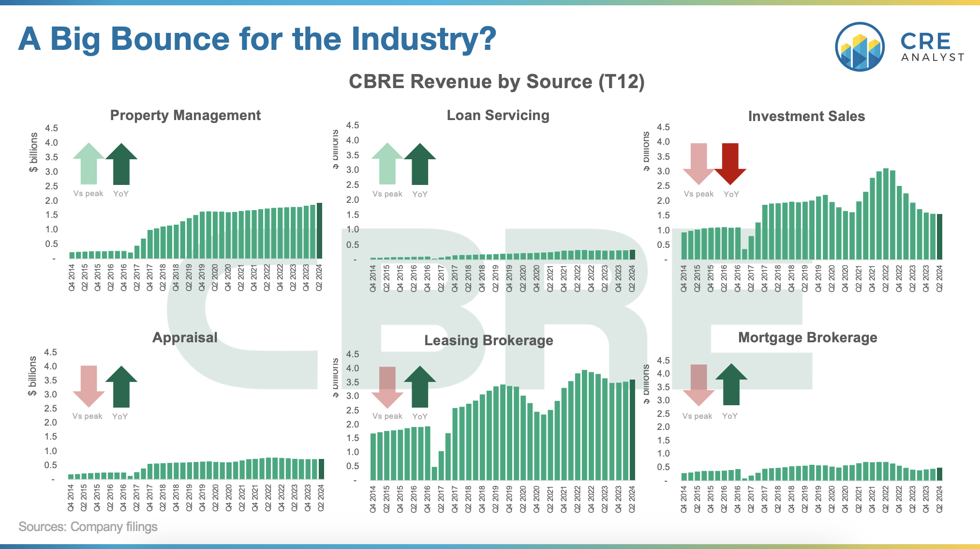980x549 pixels.
Task: Select the 'Appraisal' chart title
Action: (x=185, y=337)
